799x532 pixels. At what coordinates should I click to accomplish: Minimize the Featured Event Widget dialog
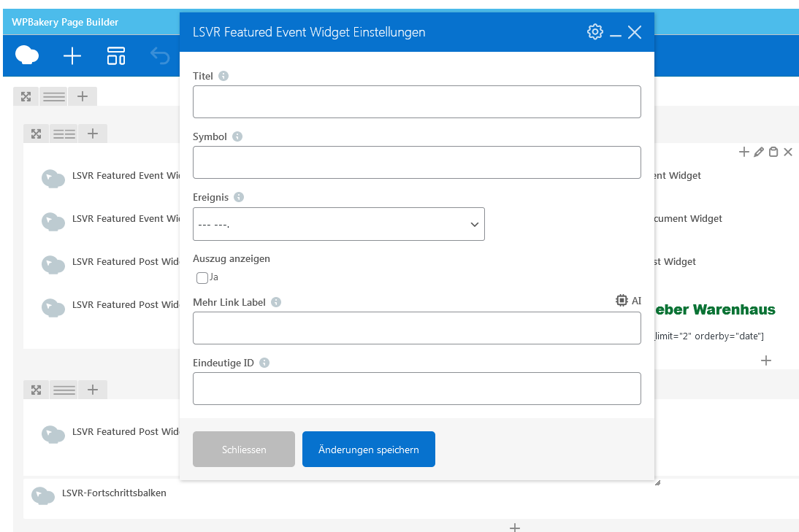tap(616, 34)
